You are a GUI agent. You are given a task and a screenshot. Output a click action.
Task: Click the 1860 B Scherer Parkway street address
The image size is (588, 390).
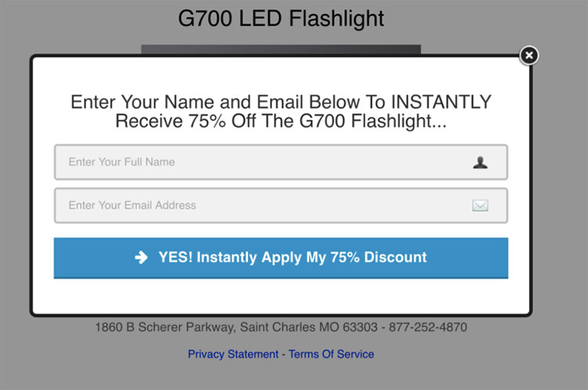coord(163,327)
